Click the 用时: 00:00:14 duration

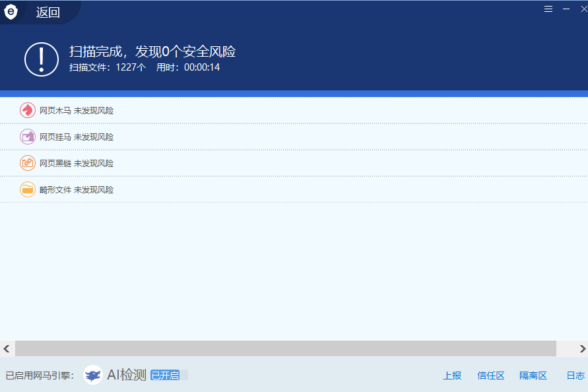click(x=188, y=67)
